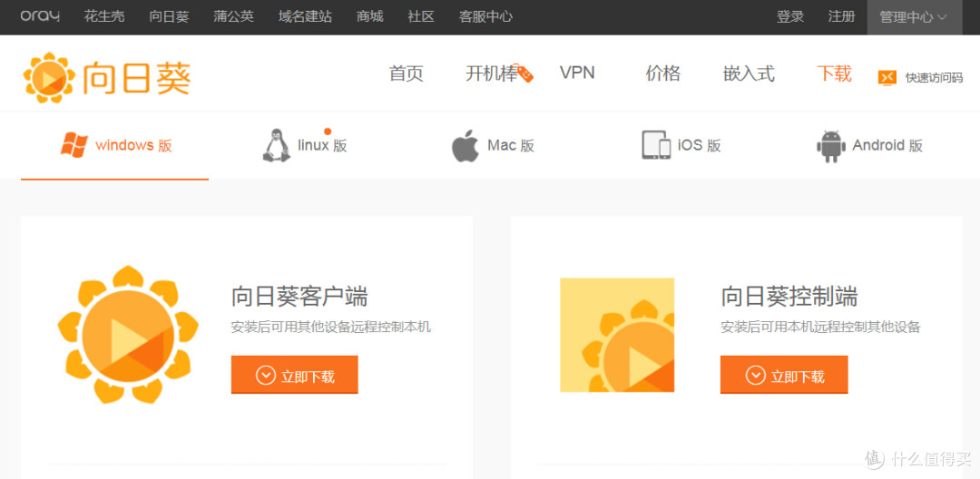The image size is (980, 479).
Task: Expand the 管理中心 dropdown
Action: coord(915,17)
